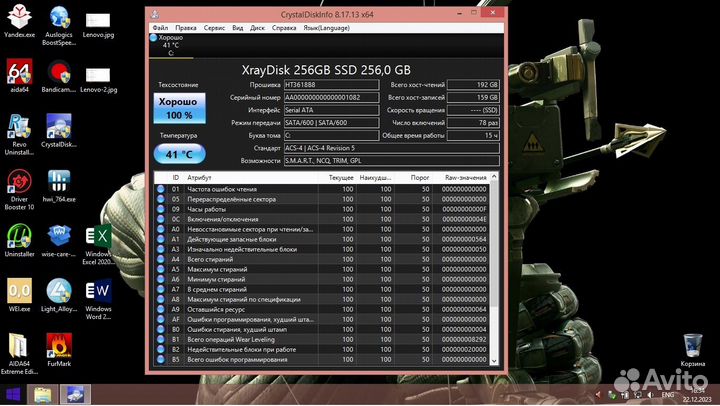This screenshot has height=406, width=720.
Task: Select Изначально недействительные блоки row
Action: [x=322, y=249]
